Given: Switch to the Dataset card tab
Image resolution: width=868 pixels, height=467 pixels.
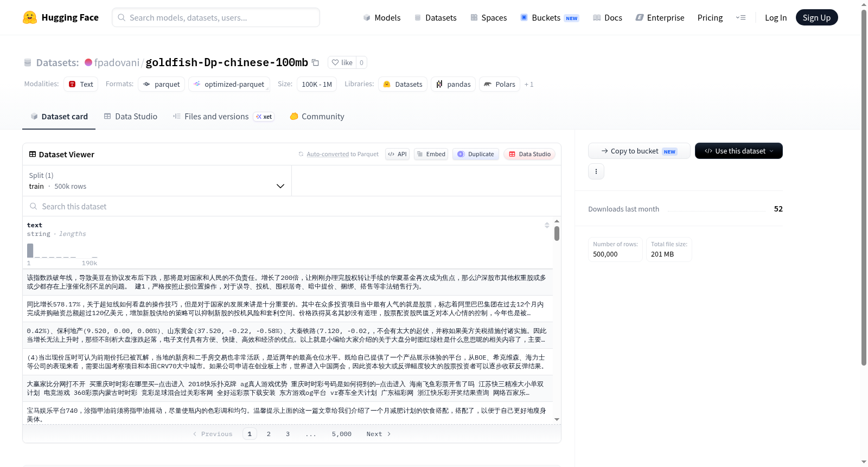Looking at the screenshot, I should 59,117.
